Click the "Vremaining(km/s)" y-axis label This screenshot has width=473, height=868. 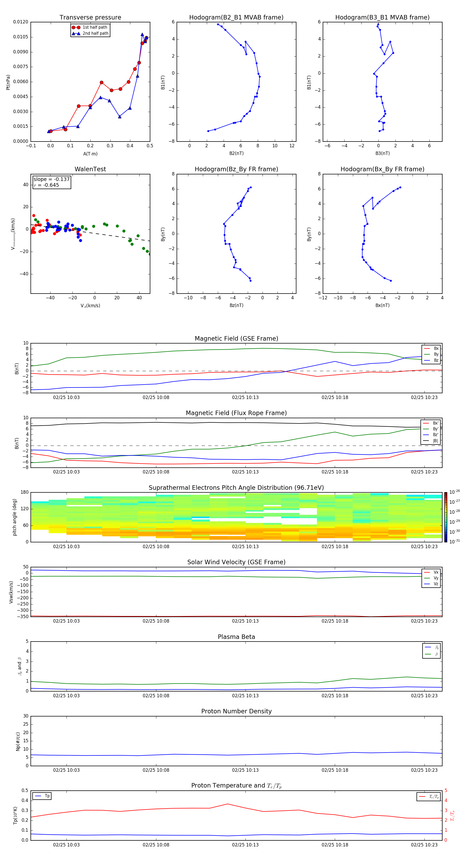(13, 234)
